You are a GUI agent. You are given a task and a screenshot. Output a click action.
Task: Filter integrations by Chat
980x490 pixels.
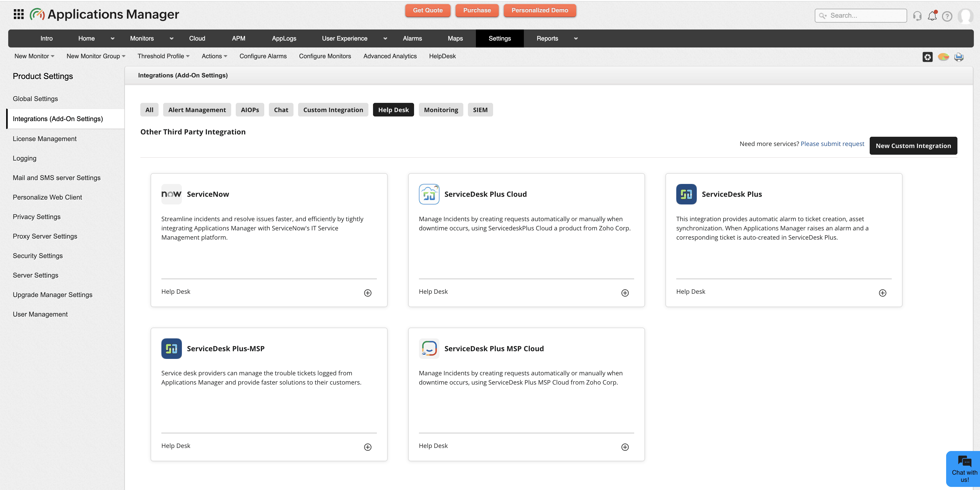(x=281, y=110)
